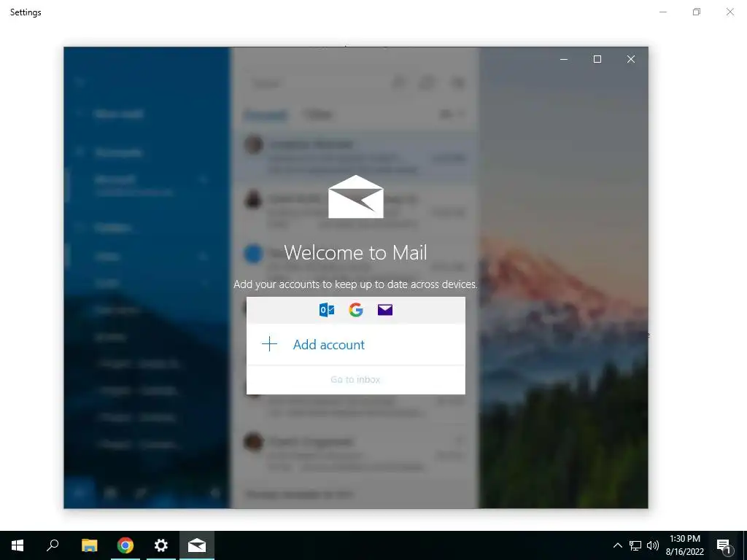Screen dimensions: 747x560
Task: Maximize the Mail welcome window
Action: [597, 59]
